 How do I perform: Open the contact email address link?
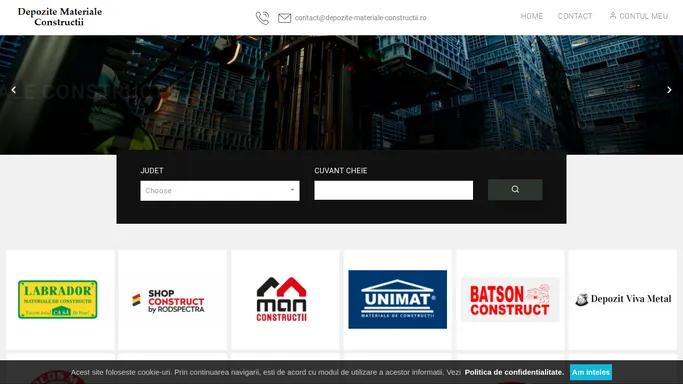click(360, 18)
